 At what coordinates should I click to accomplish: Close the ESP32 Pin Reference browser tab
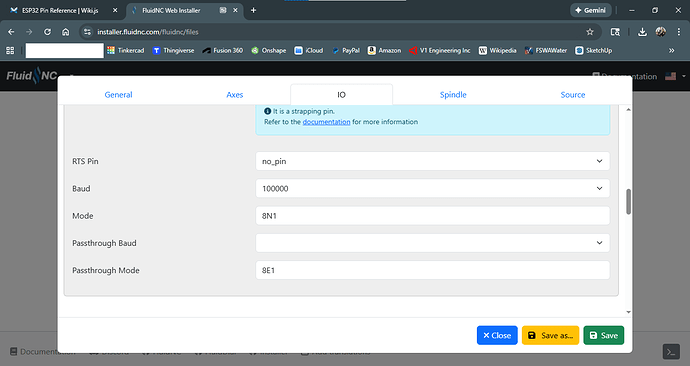pos(115,10)
